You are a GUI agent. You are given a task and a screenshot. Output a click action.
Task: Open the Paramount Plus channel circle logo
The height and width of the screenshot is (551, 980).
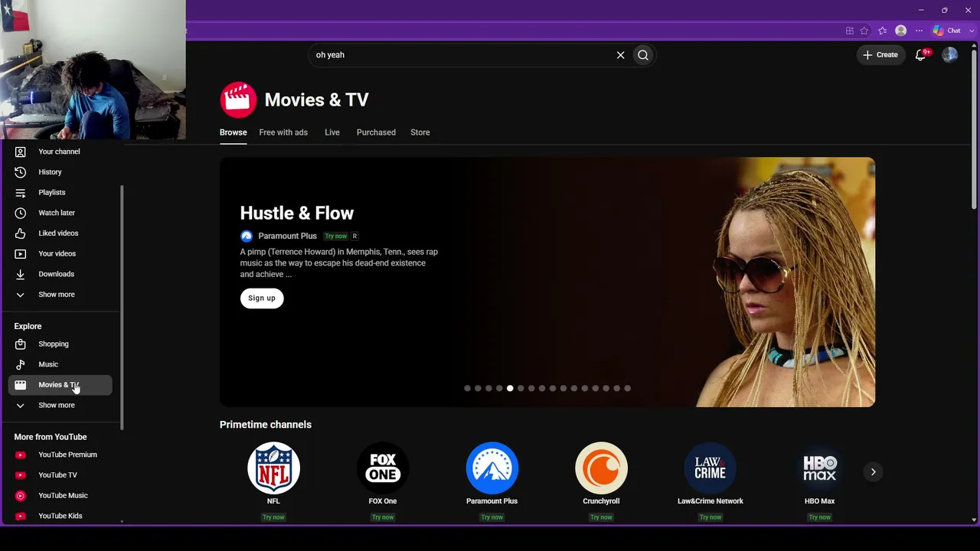click(x=492, y=468)
